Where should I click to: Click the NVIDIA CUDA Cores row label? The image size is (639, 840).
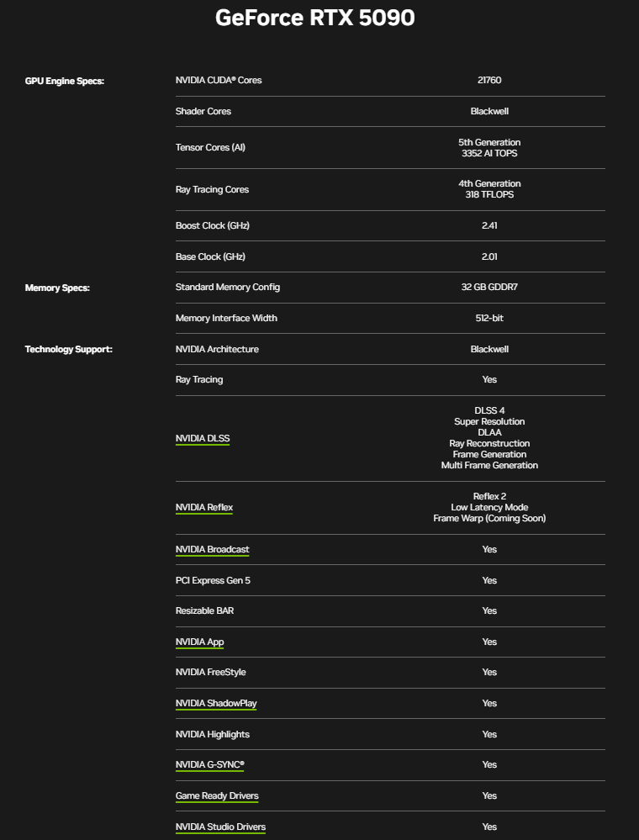point(218,80)
